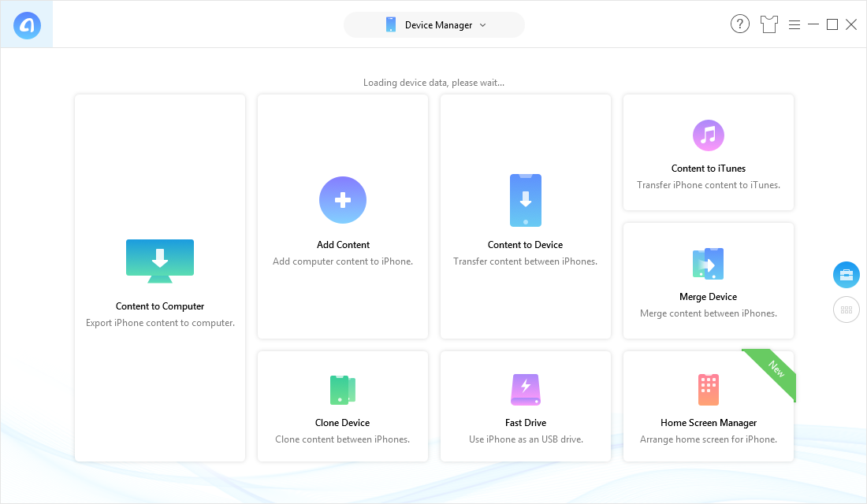Screen dimensions: 867x504
Task: Switch to the grid category view button
Action: tap(846, 310)
